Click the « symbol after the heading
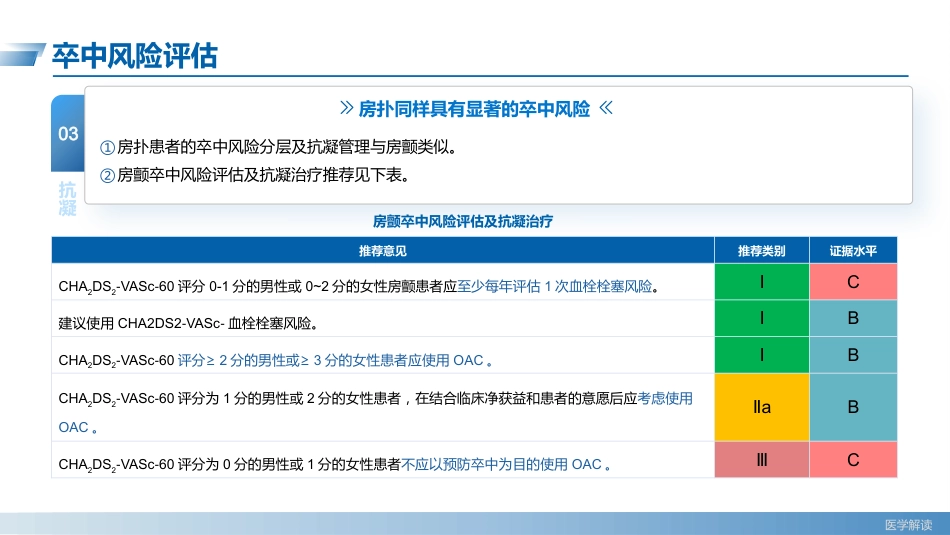Screen dimensions: 950x535 (606, 108)
